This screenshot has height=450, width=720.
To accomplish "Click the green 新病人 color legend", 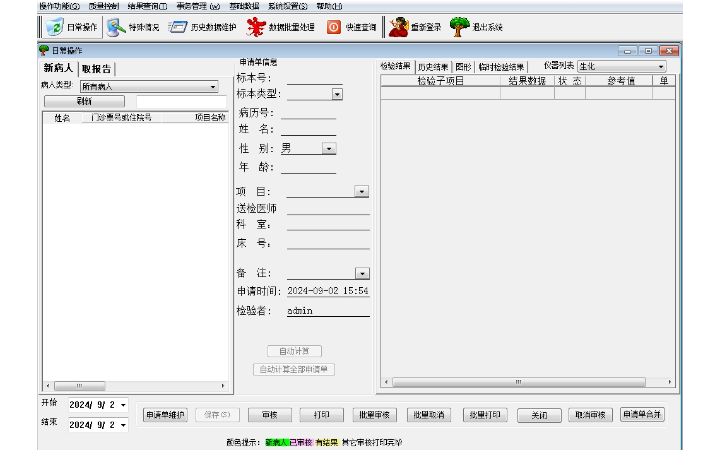I will (276, 443).
